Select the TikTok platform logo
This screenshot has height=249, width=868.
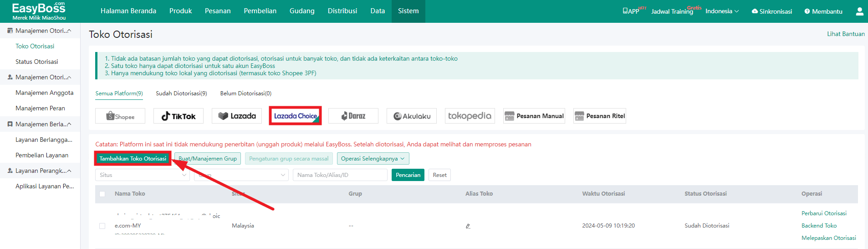tap(179, 116)
